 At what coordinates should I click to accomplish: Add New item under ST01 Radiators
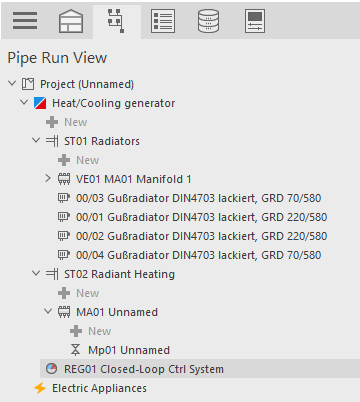coord(88,160)
